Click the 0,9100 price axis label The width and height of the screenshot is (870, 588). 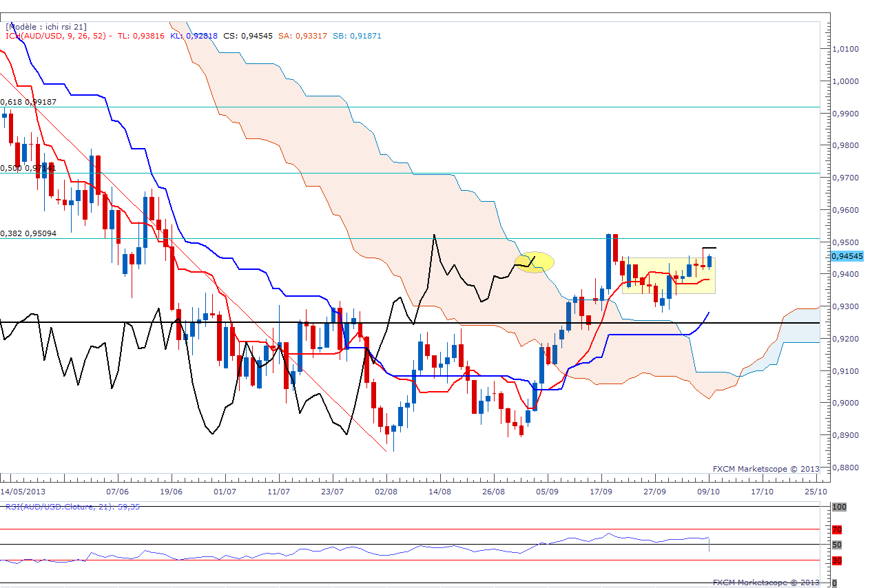click(x=846, y=371)
